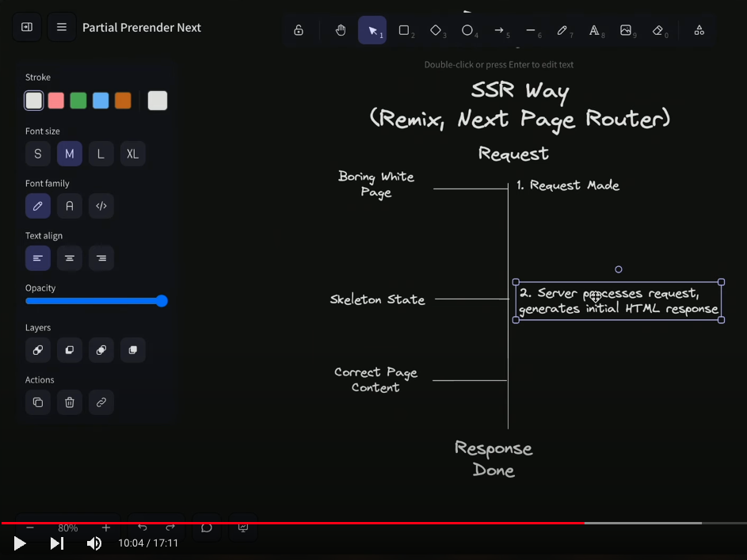Click the 'Request' heading text
This screenshot has width=747, height=560.
click(x=513, y=154)
